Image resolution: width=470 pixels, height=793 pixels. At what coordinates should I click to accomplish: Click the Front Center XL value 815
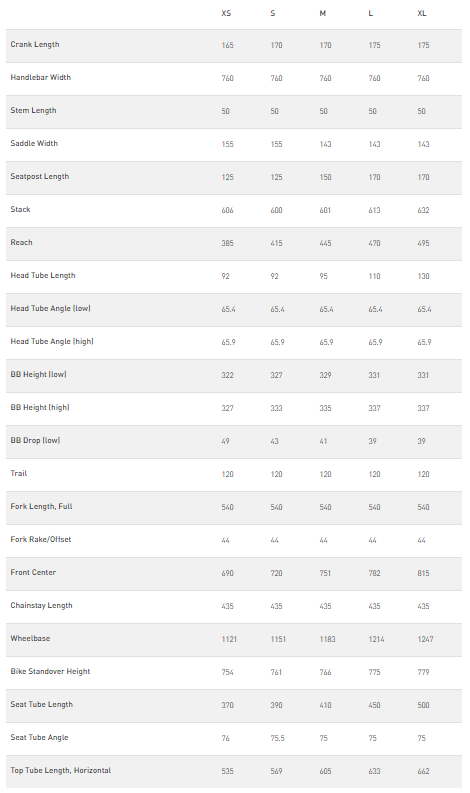click(x=423, y=574)
